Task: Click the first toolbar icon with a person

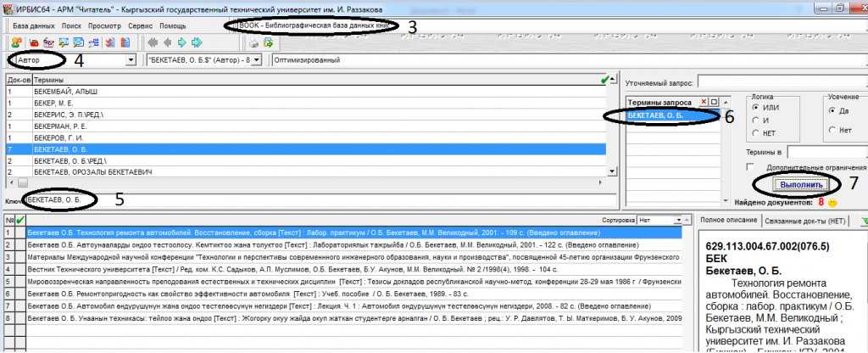Action: pyautogui.click(x=17, y=42)
